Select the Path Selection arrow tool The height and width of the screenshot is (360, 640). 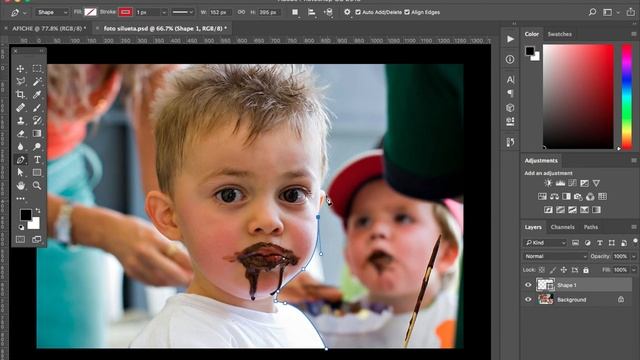20,172
